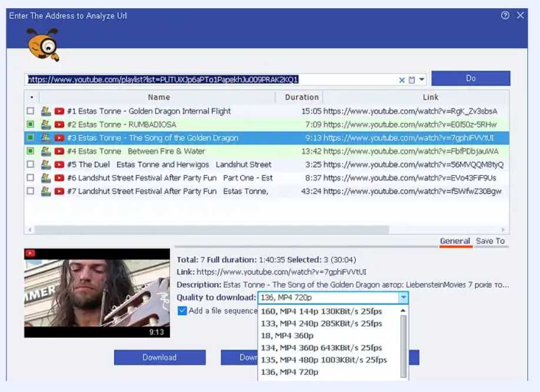Sort list by Name column header
The height and width of the screenshot is (392, 540).
[159, 97]
